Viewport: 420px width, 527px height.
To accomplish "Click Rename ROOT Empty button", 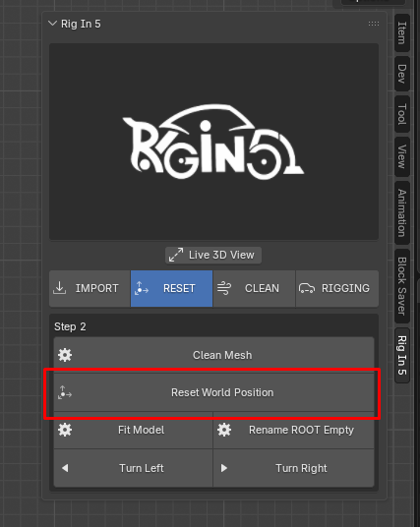I will point(293,431).
